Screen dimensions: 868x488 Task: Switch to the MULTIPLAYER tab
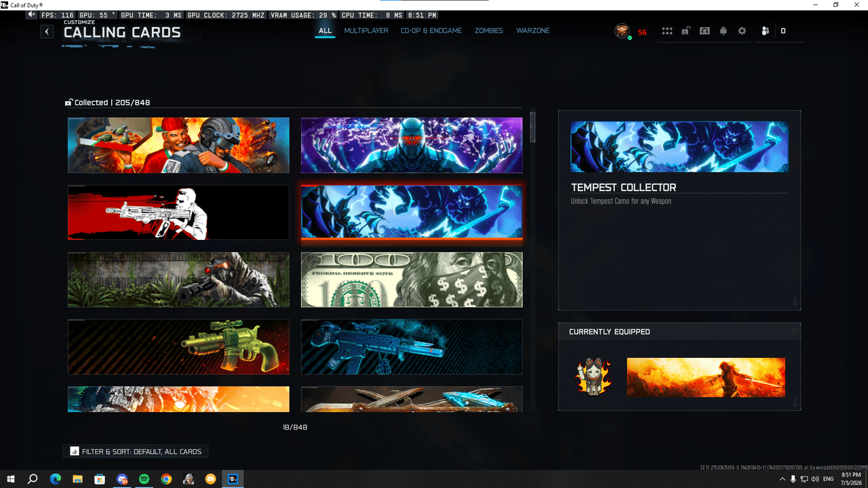coord(366,30)
